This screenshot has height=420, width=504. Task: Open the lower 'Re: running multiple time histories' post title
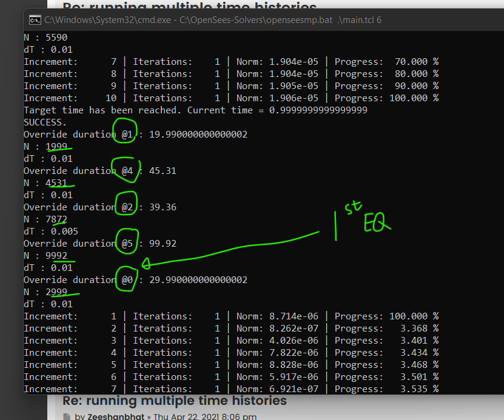click(x=175, y=401)
